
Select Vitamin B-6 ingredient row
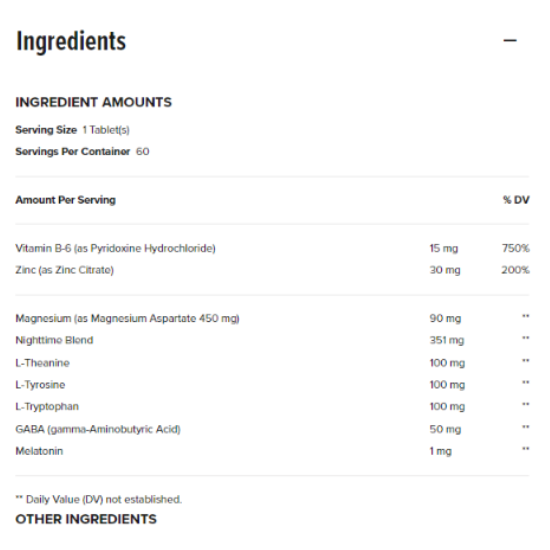[272, 248]
